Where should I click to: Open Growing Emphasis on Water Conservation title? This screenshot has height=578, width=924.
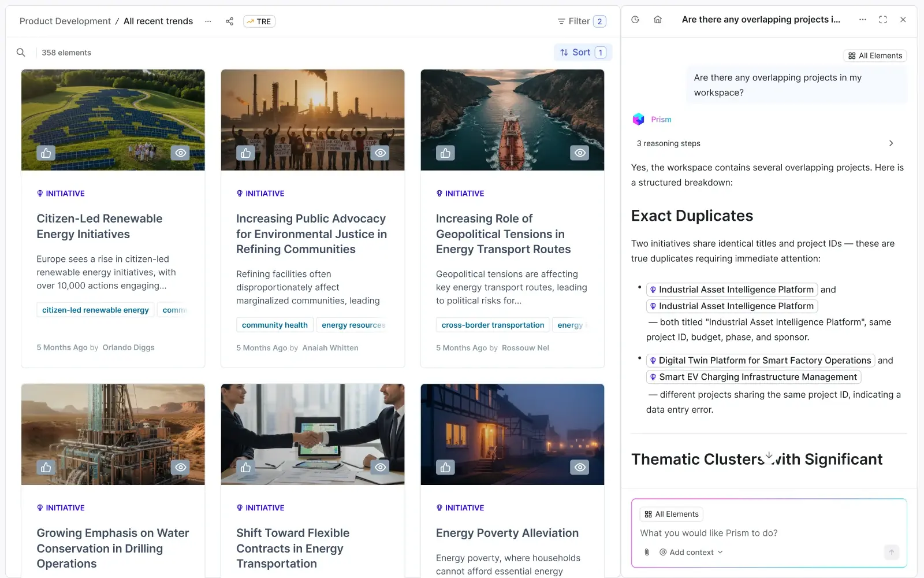pos(113,549)
